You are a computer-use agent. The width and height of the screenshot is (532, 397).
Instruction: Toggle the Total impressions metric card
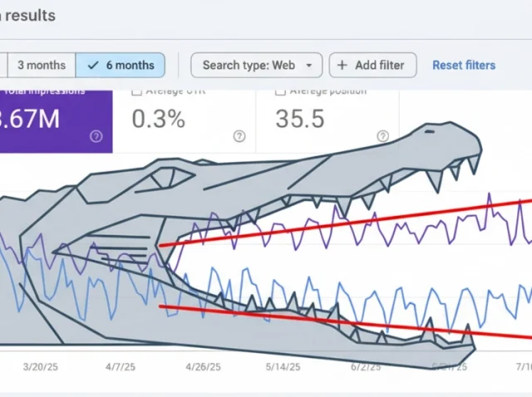click(50, 118)
